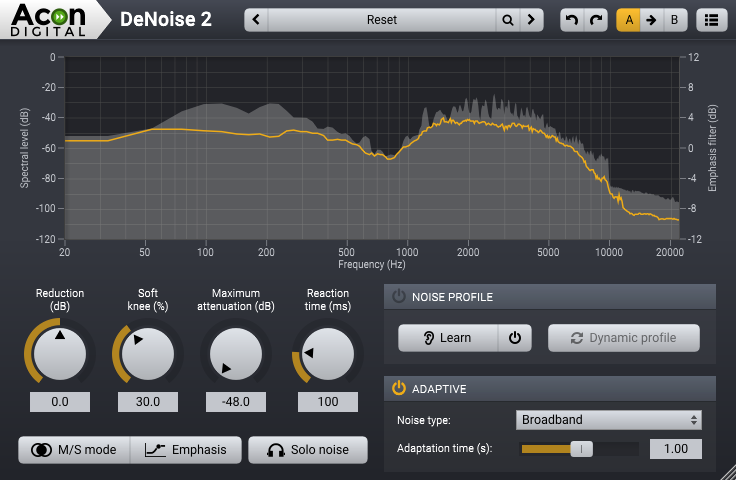Viewport: 736px width, 480px height.
Task: Enable M/S mode
Action: [74, 450]
